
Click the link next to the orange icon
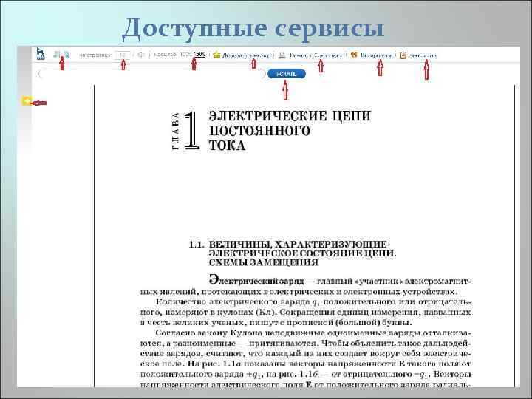click(375, 55)
